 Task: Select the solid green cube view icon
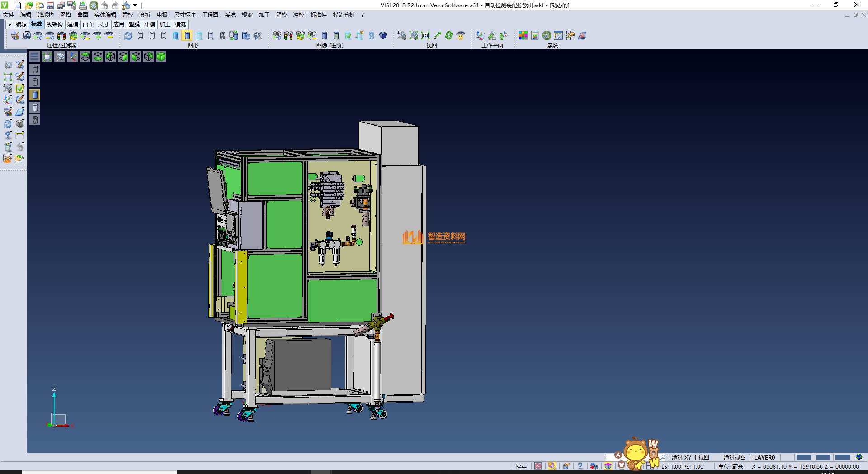pos(161,57)
